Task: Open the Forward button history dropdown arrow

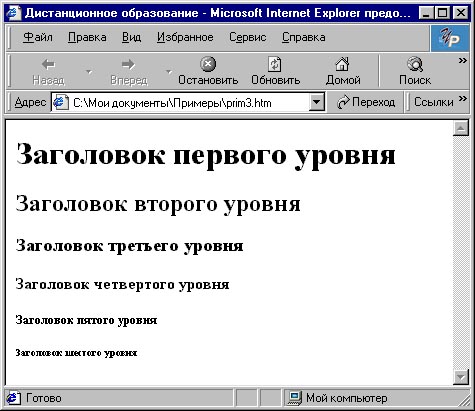Action: point(169,71)
